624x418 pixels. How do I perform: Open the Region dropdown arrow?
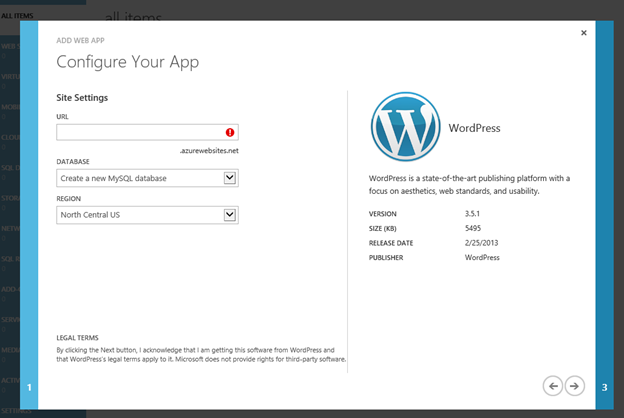coord(230,215)
